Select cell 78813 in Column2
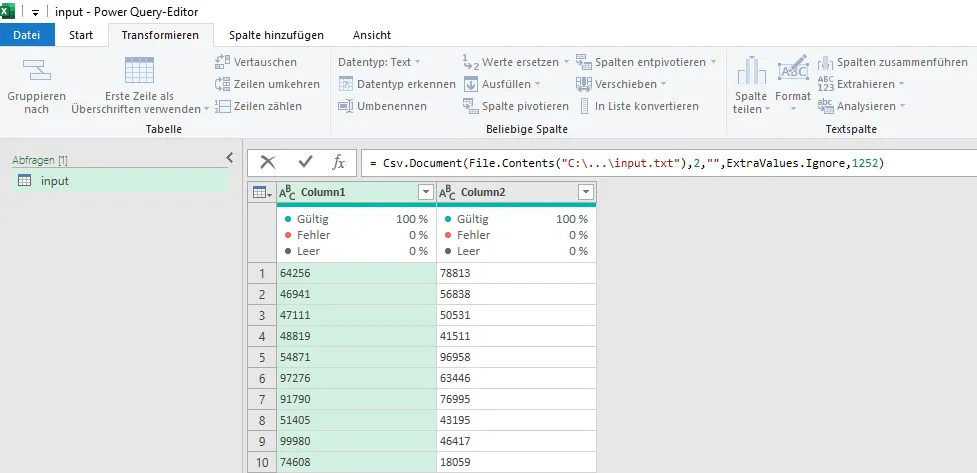 coord(516,273)
